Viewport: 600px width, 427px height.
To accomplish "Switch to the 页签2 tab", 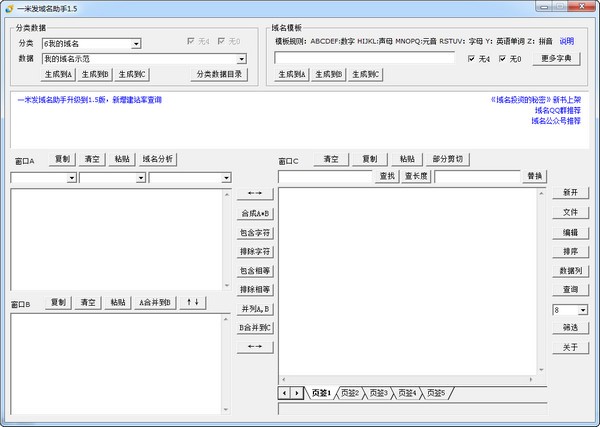I will coord(350,393).
